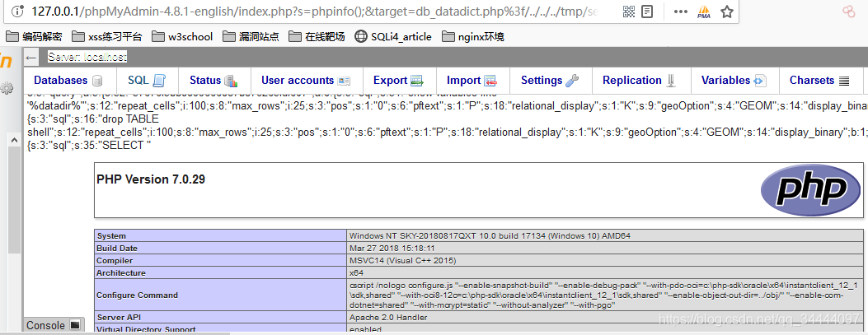Open the Settings tab
868x335 pixels.
[x=551, y=81]
